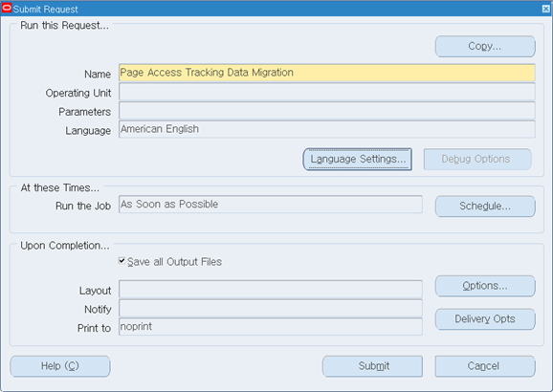Focus the Operating Unit field
This screenshot has height=392, width=553.
tap(327, 92)
